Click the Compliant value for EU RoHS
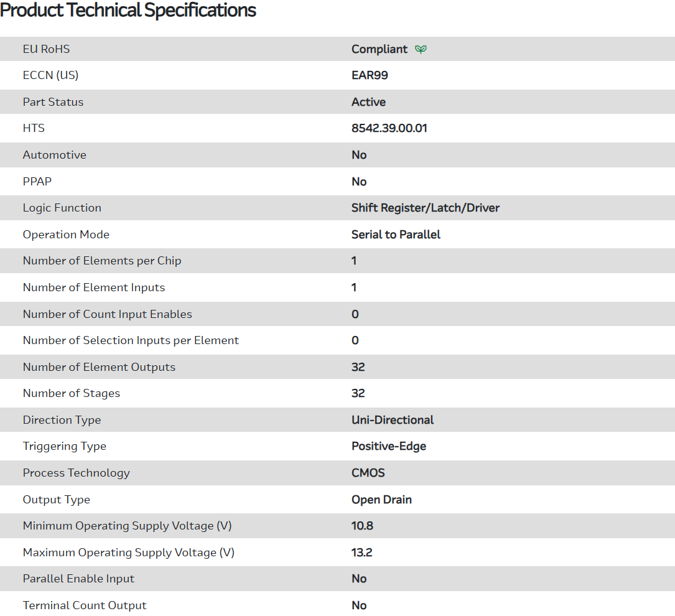Viewport: 675px width, 616px height. pyautogui.click(x=379, y=49)
